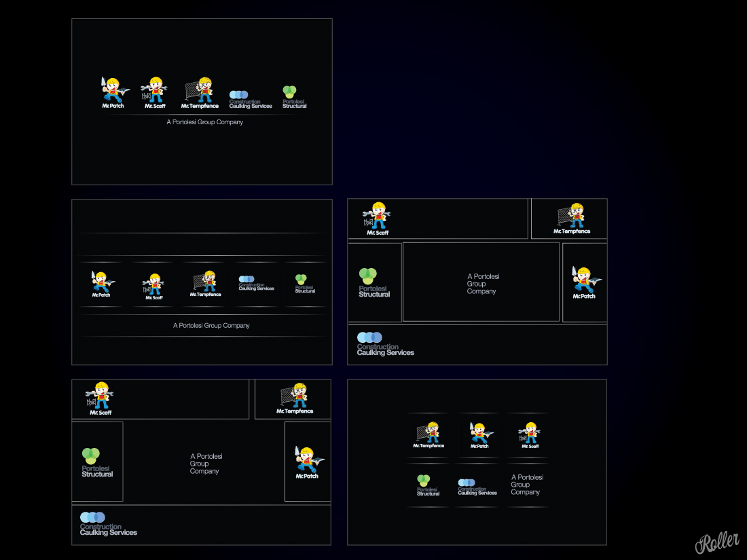
Task: Open Construction Caulking Services logo in right-hand mosaic mockup
Action: click(x=386, y=344)
